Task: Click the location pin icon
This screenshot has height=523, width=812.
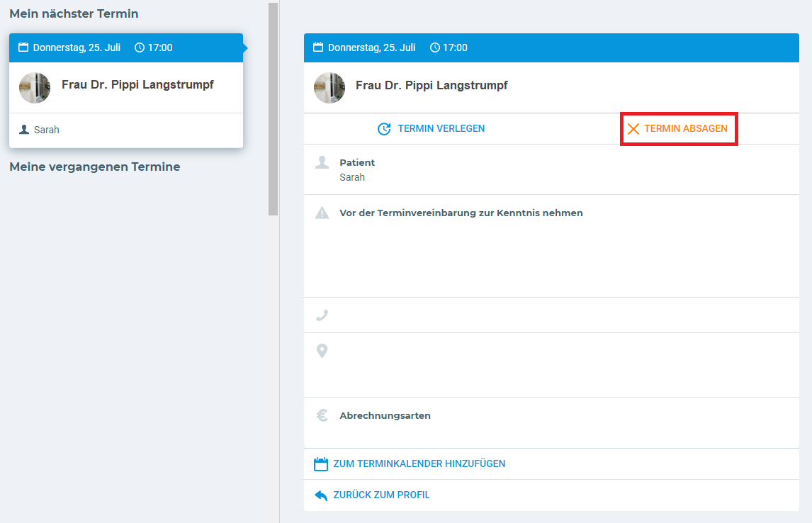Action: pos(322,351)
